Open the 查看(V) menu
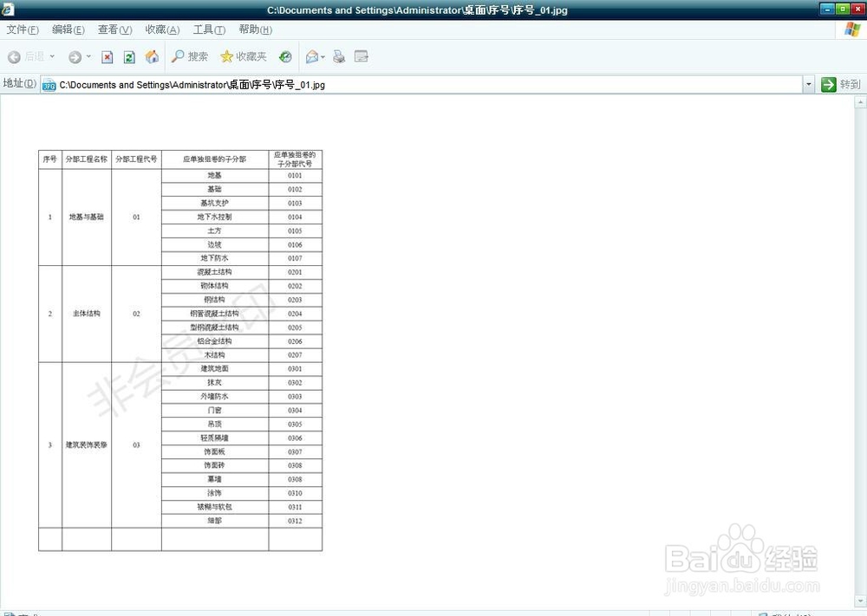Viewport: 867px width, 616px height. pyautogui.click(x=115, y=29)
